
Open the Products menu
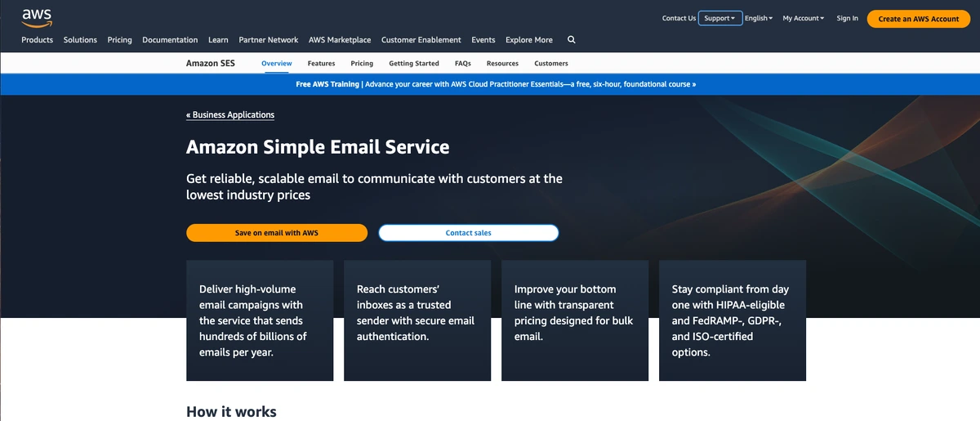[37, 39]
